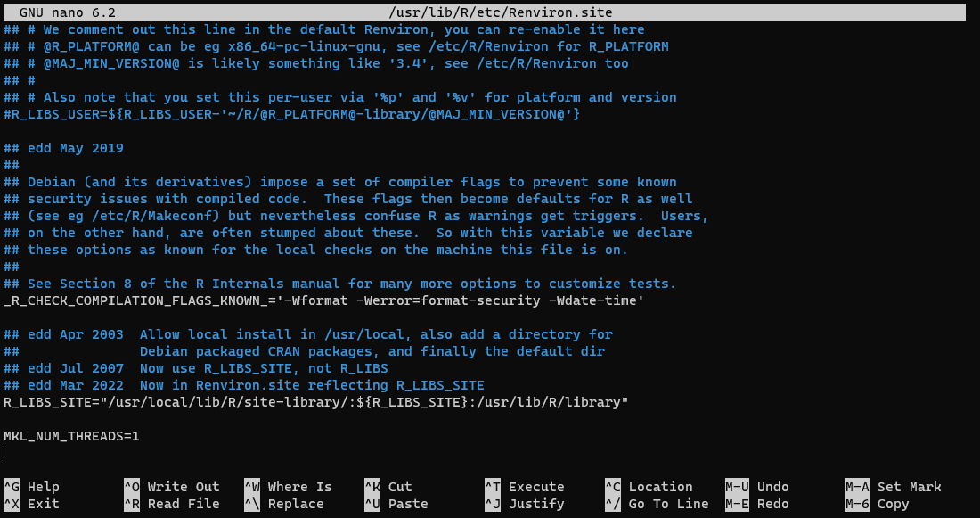Screen dimensions: 980x518
Task: Click the ^X Exit shortcut
Action: coord(31,504)
